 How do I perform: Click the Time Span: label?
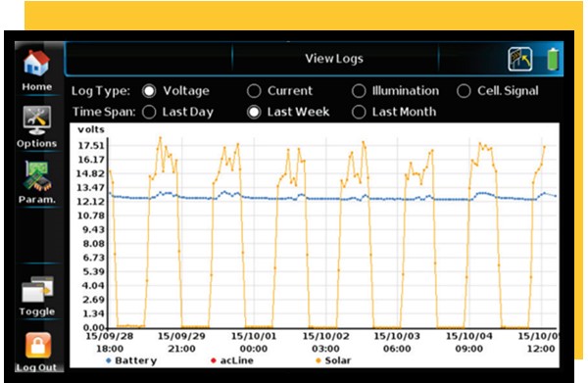pos(104,112)
